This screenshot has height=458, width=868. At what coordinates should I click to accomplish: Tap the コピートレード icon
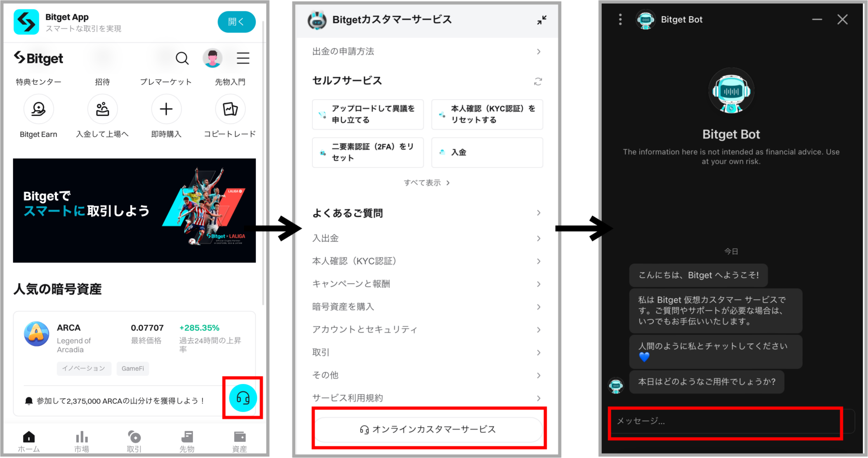point(230,109)
